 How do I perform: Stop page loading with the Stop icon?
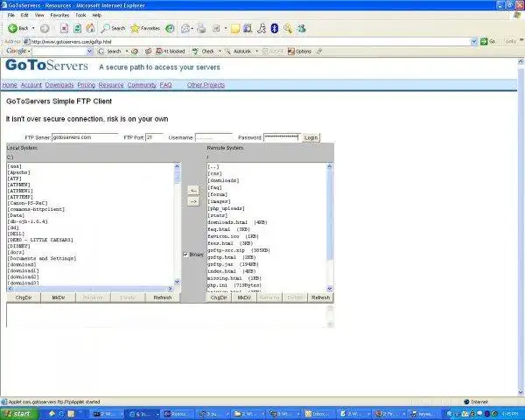64,29
